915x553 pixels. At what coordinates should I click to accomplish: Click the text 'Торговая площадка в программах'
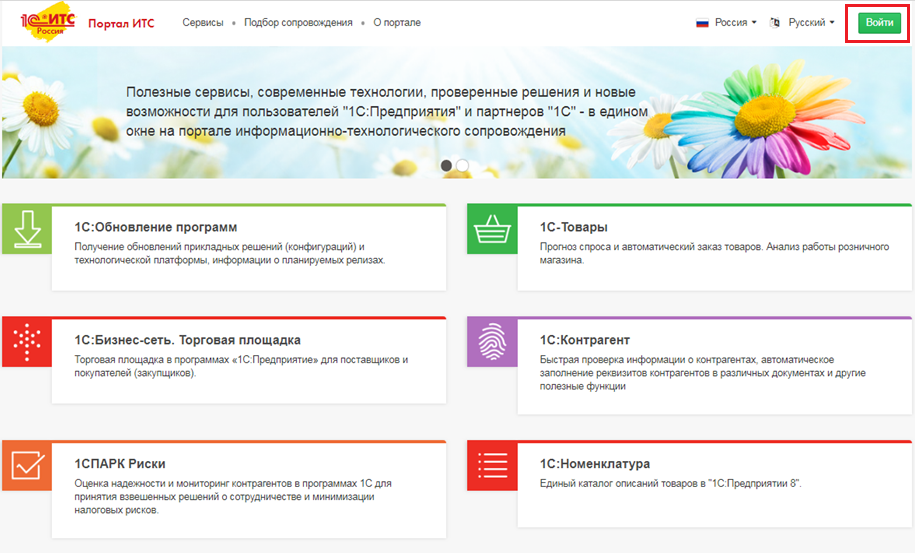click(241, 366)
